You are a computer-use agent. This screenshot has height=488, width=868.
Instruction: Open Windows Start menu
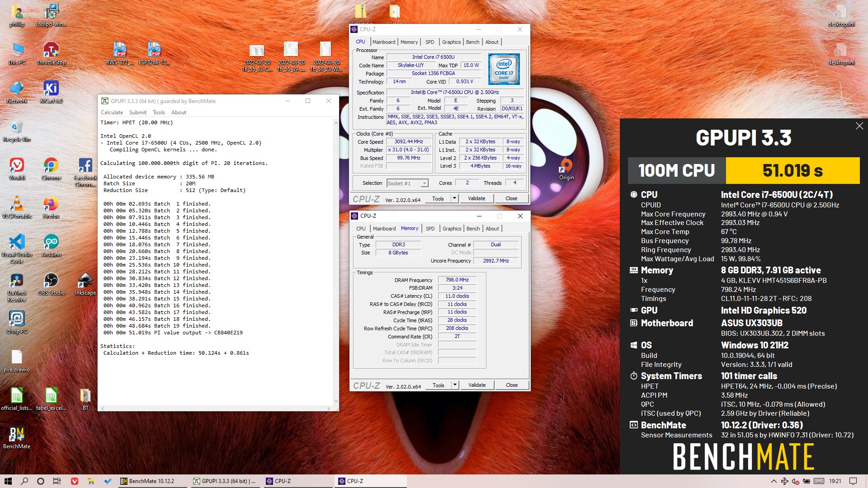click(8, 481)
